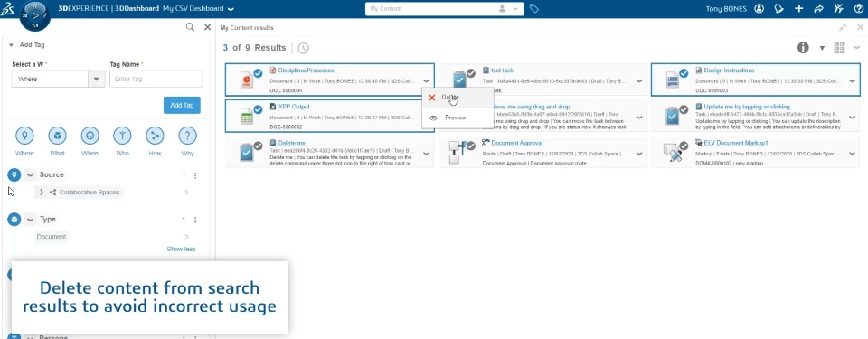
Task: Click the Type cube marker icon
Action: [14, 220]
